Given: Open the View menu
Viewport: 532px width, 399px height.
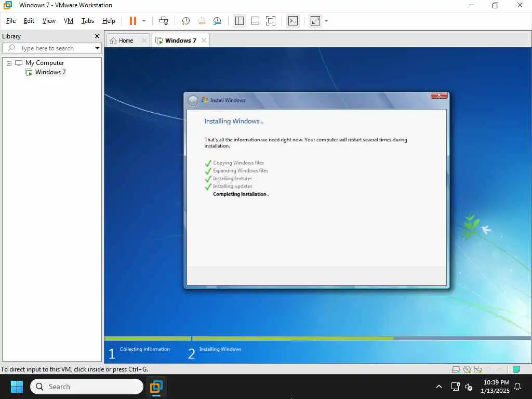Looking at the screenshot, I should [49, 21].
